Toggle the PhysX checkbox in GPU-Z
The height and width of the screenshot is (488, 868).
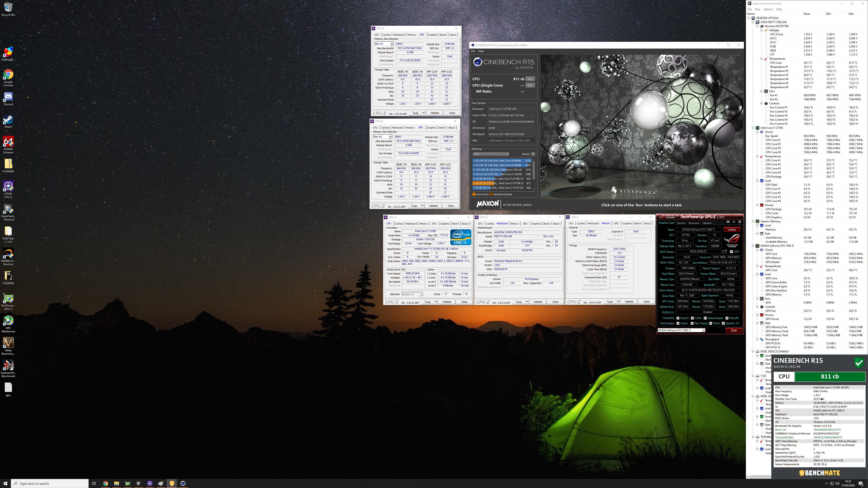[x=710, y=323]
